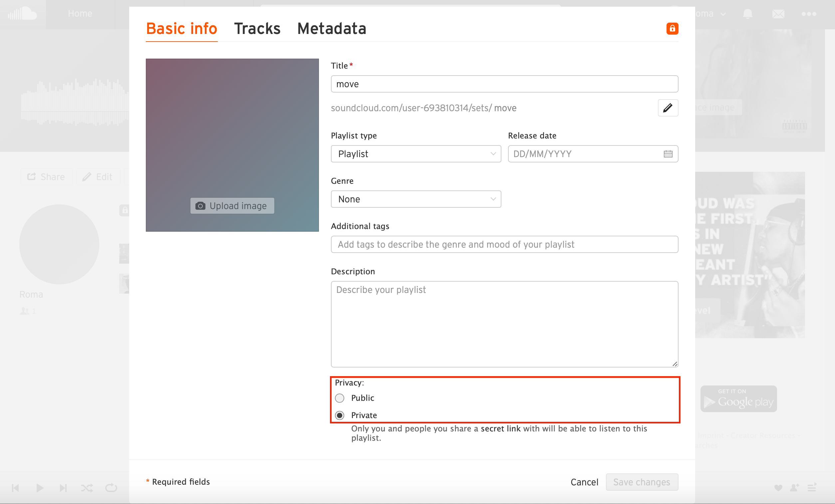This screenshot has height=504, width=835.
Task: Click the SoundCloud logo
Action: click(22, 13)
